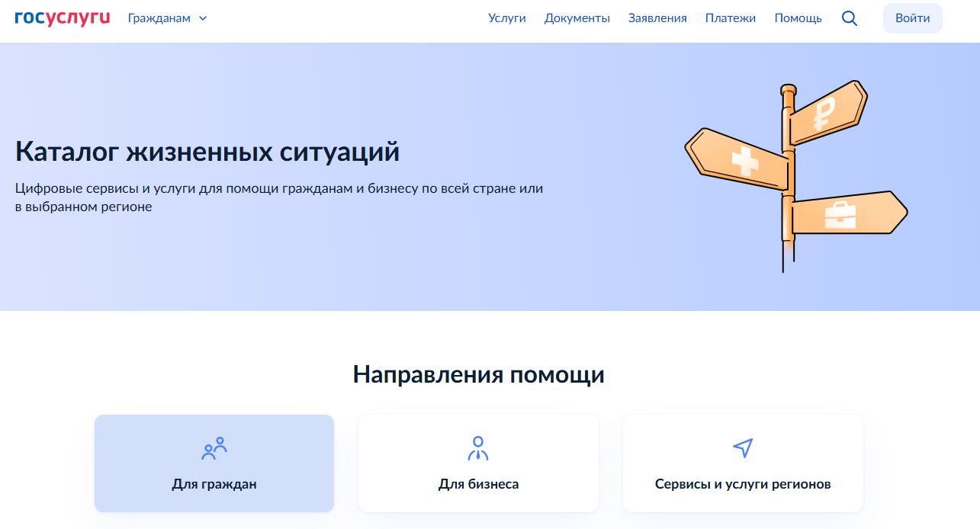Click the Госуслуги logo
Image resolution: width=980 pixels, height=529 pixels.
coord(63,18)
